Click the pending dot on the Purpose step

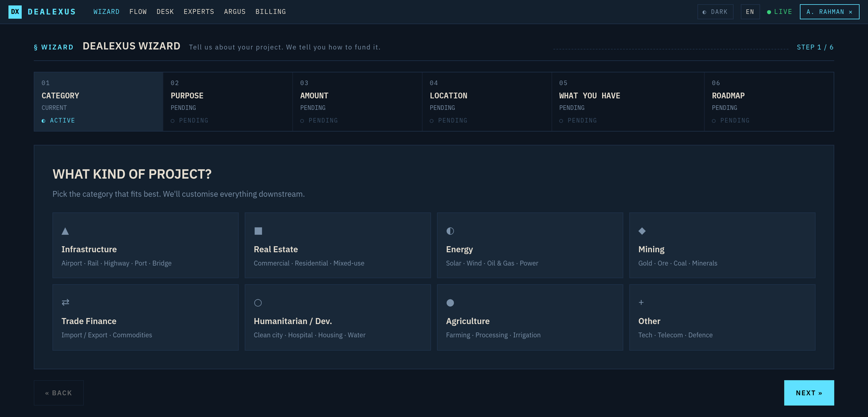tap(173, 121)
